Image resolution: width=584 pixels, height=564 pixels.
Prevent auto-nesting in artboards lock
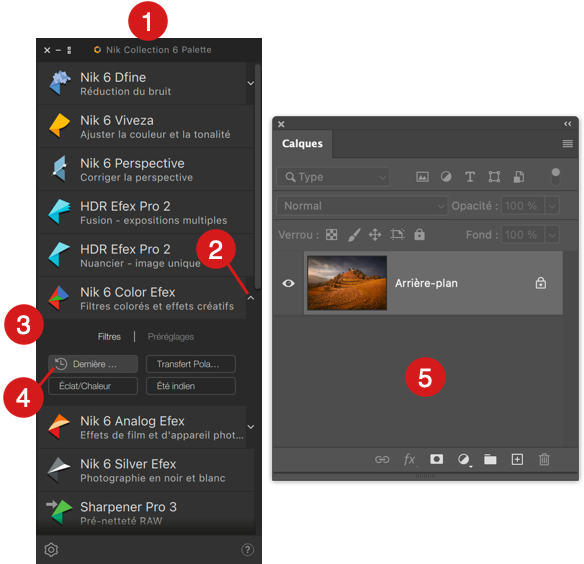coord(397,235)
